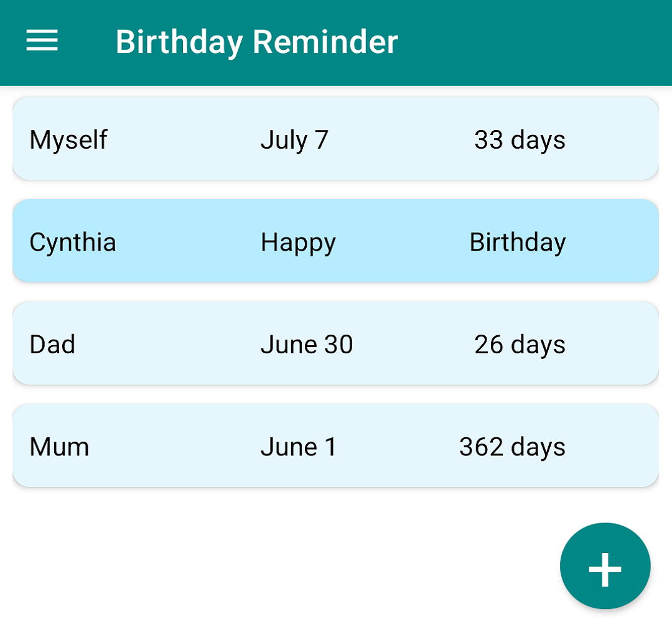Click '33 days' countdown for Myself
The image size is (672, 627).
(x=520, y=140)
